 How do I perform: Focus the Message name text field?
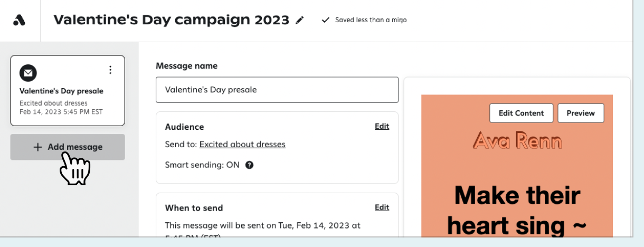coord(277,90)
